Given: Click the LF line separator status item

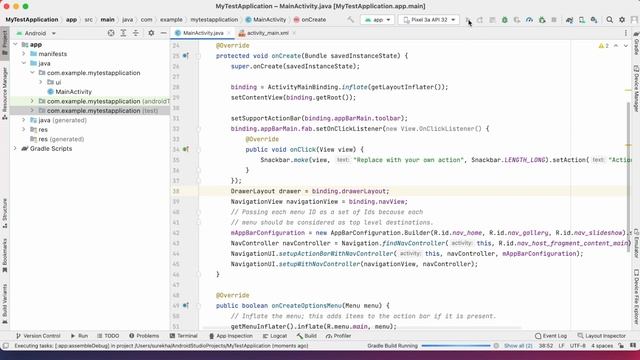Looking at the screenshot, I should [x=561, y=346].
